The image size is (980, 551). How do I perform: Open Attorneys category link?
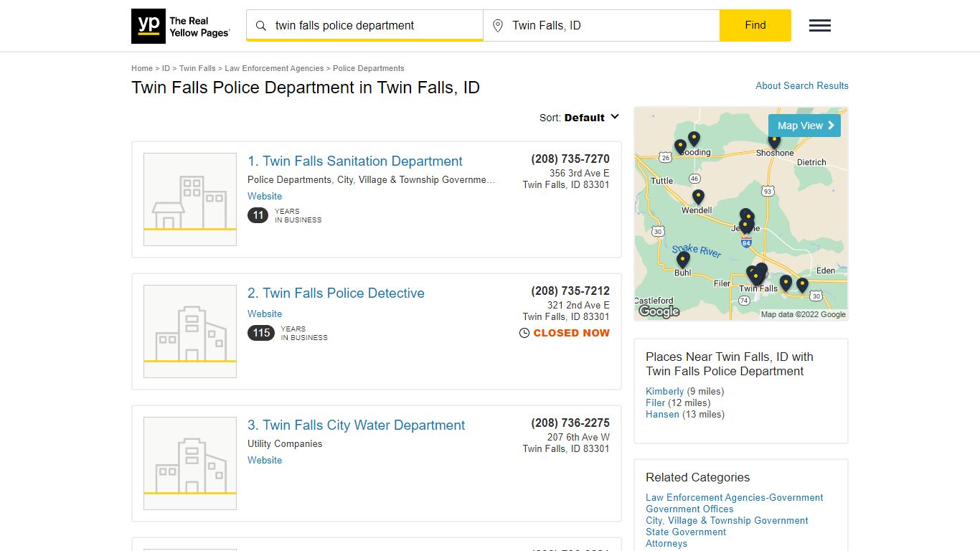click(x=666, y=543)
